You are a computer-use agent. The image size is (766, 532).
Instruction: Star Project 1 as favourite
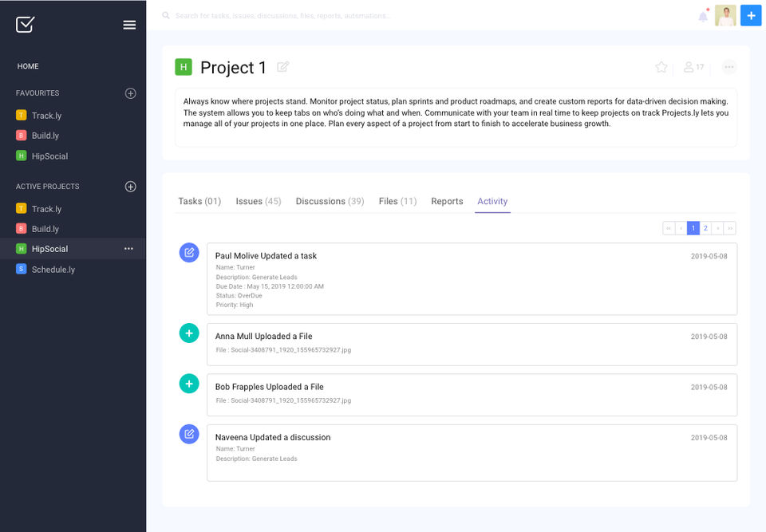click(661, 67)
